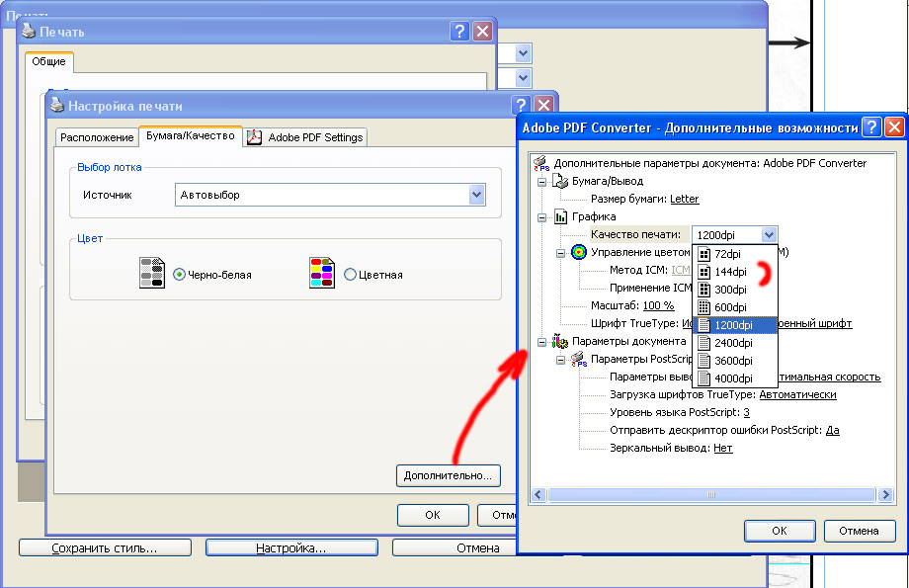
Task: Confirm with OK in Adobe PDF Converter
Action: pyautogui.click(x=780, y=531)
